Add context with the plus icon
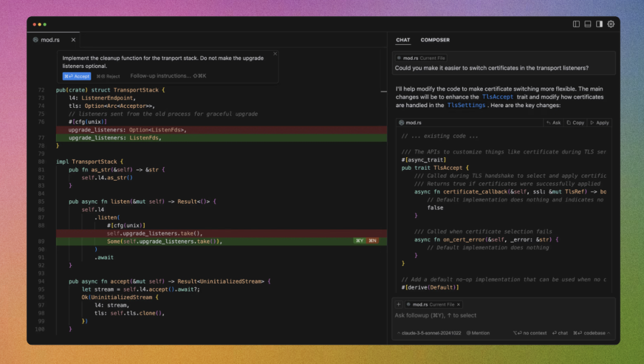The width and height of the screenshot is (644, 364). (x=398, y=304)
